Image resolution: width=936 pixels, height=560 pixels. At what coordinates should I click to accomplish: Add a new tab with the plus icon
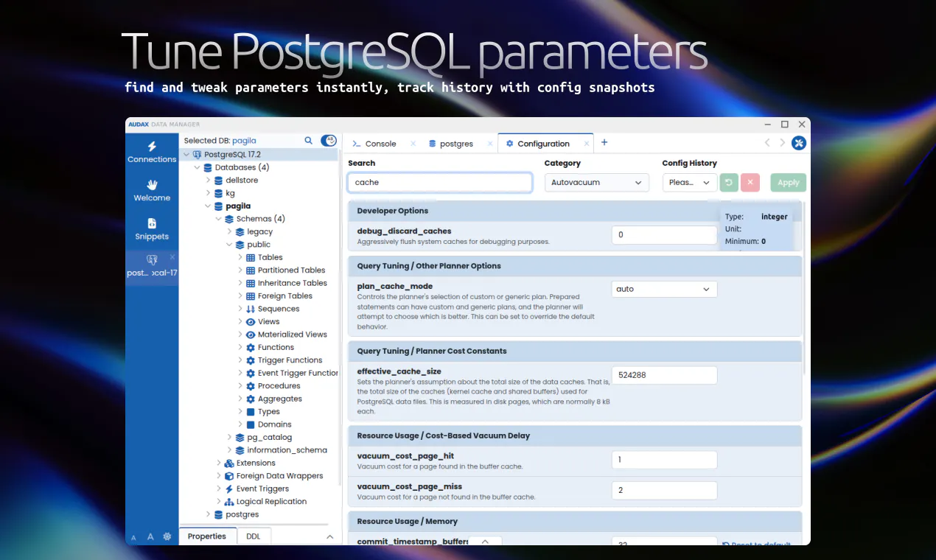click(x=604, y=142)
